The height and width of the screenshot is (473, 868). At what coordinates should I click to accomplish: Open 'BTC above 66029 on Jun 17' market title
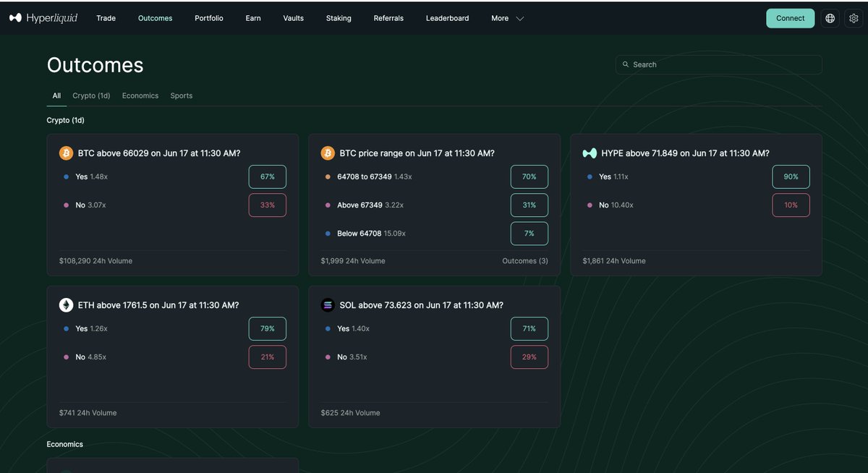click(159, 153)
